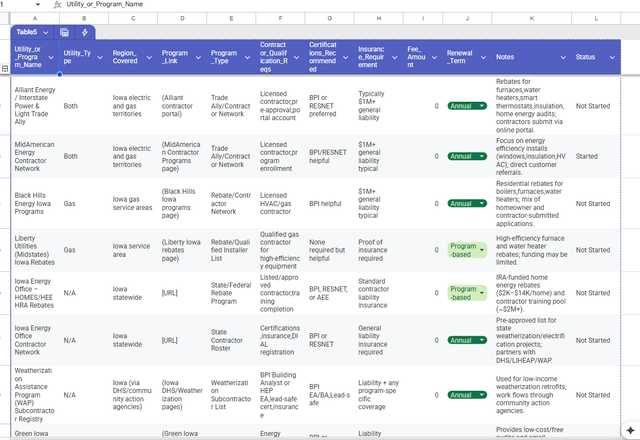Select cell 'Alliant Energy / Interstate Power & Light Trade Ally'
640x440 pixels.
coord(35,106)
